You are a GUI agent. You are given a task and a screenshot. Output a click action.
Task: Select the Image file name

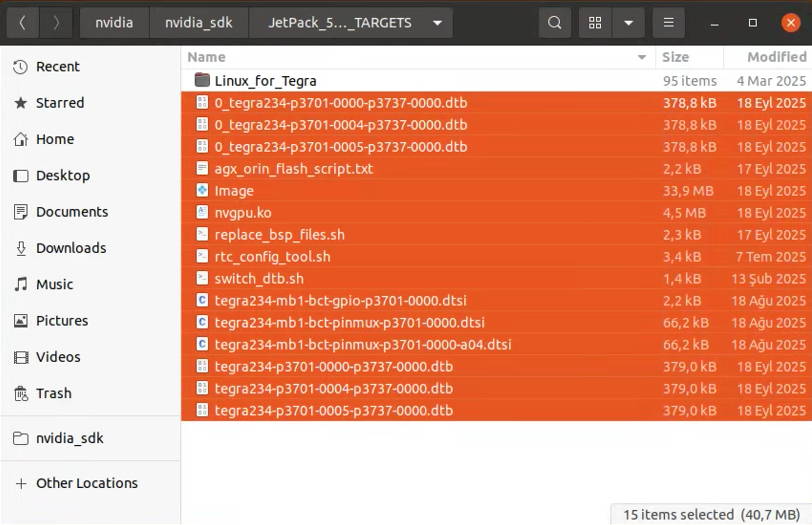click(x=234, y=191)
